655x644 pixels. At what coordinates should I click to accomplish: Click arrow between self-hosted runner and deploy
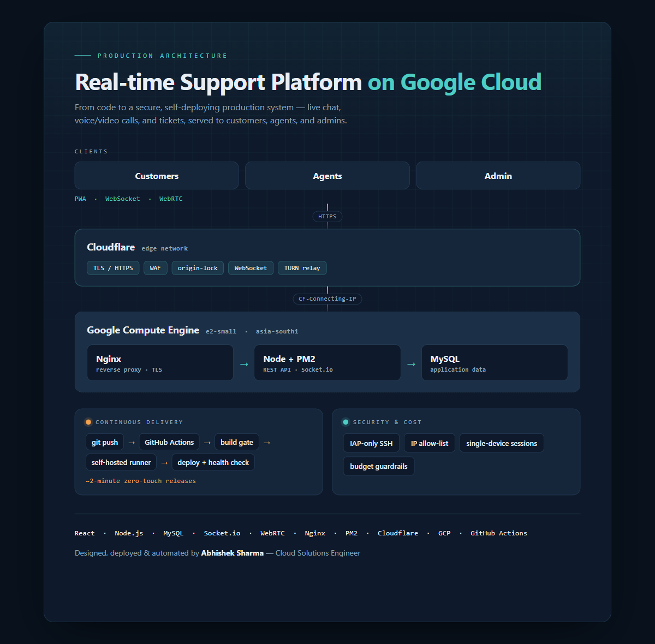coord(164,463)
